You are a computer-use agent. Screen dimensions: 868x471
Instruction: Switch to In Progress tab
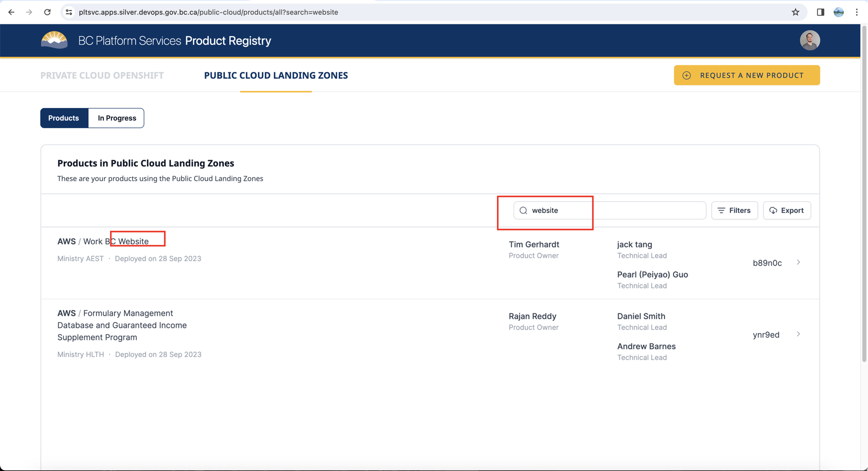click(x=117, y=118)
